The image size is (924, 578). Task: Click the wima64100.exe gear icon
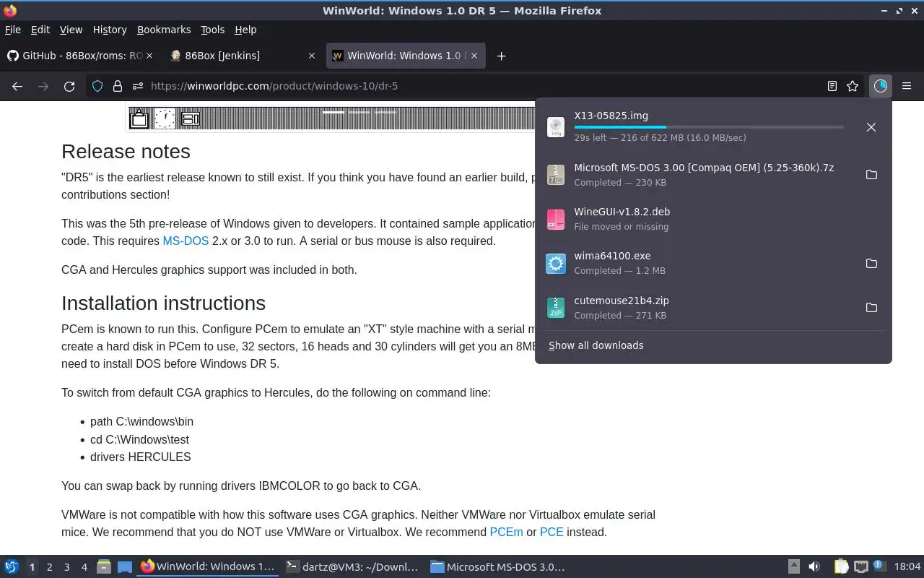point(556,264)
